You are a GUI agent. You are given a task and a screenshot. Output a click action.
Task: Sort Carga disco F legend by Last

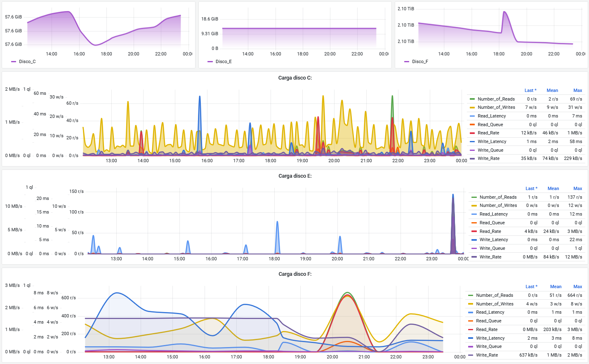[x=531, y=287]
